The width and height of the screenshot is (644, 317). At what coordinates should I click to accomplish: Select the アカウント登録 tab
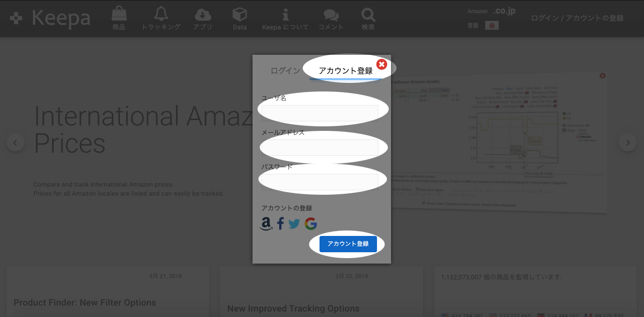tap(345, 71)
